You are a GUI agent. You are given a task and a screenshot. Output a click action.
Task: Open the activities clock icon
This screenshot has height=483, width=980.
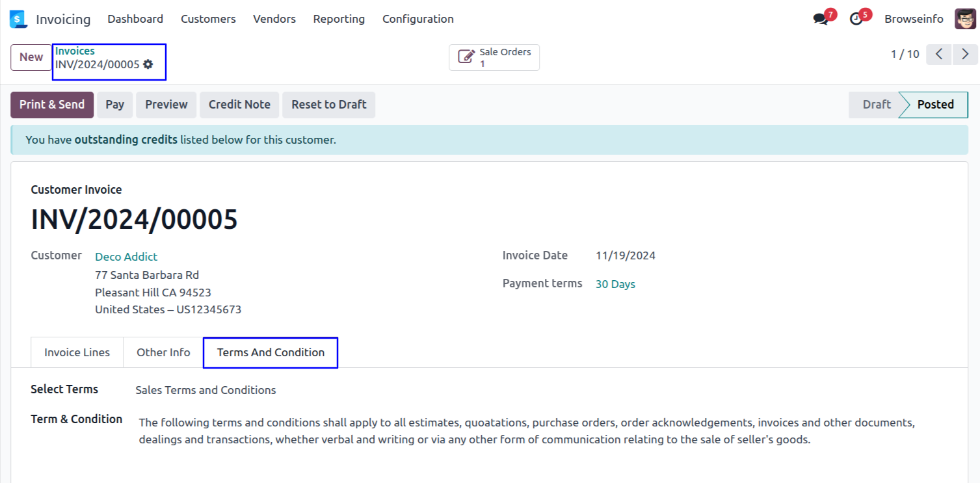tap(856, 20)
